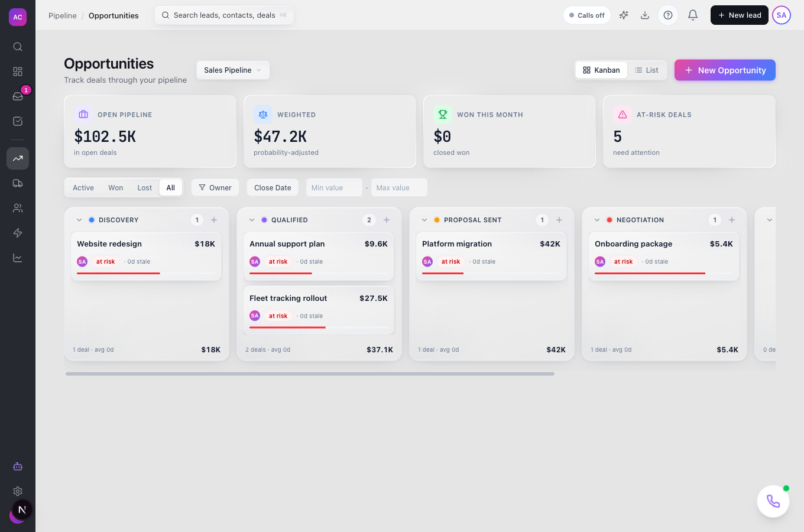Collapse the Proposal Sent column
This screenshot has width=804, height=532.
coord(424,220)
